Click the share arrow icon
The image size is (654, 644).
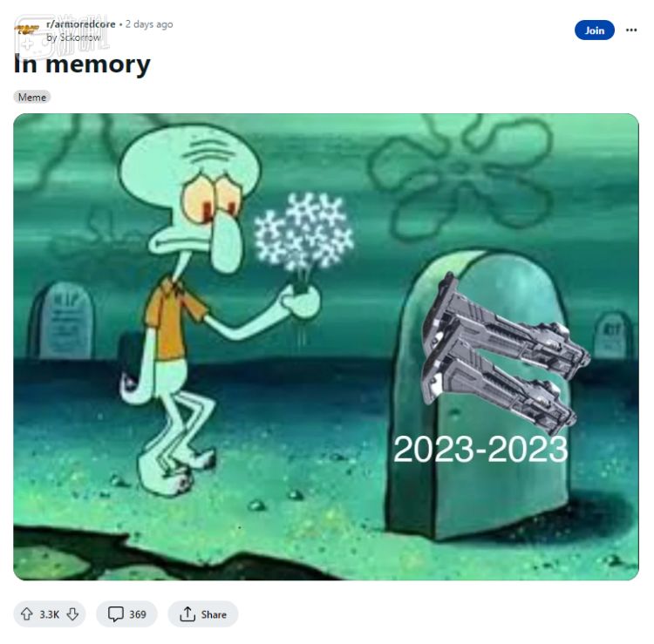tap(187, 614)
